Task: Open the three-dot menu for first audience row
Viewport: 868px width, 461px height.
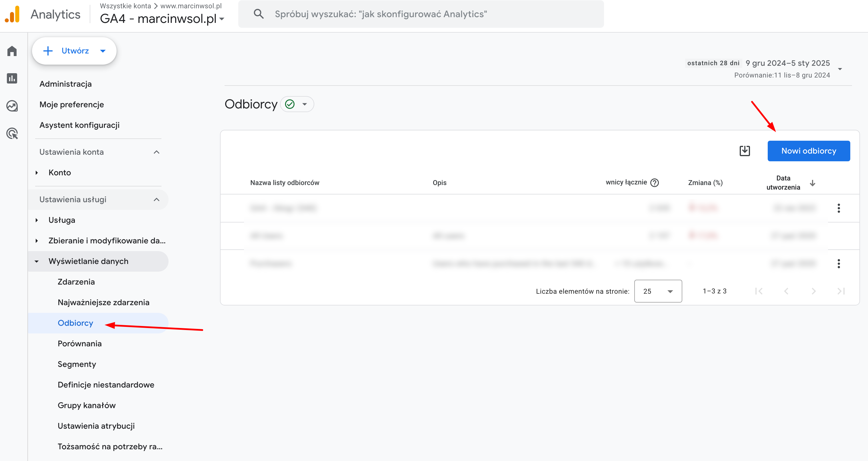Action: pos(838,208)
